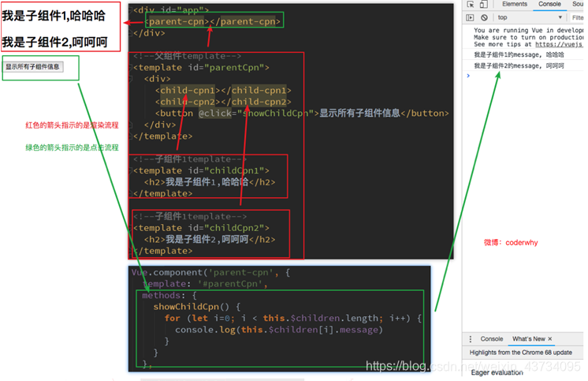Click the @click="showChildCpn" button code line
Image resolution: width=588 pixels, height=381 pixels.
pos(302,114)
